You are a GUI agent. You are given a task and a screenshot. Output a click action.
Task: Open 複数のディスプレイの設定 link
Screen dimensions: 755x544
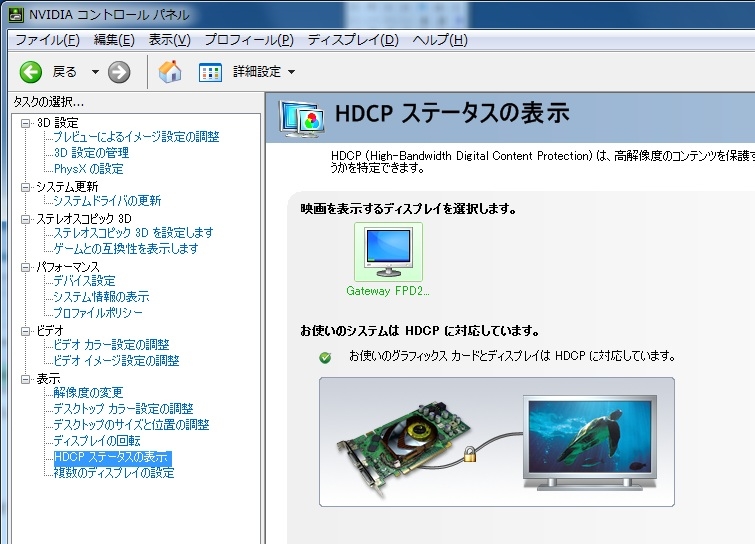tap(114, 473)
